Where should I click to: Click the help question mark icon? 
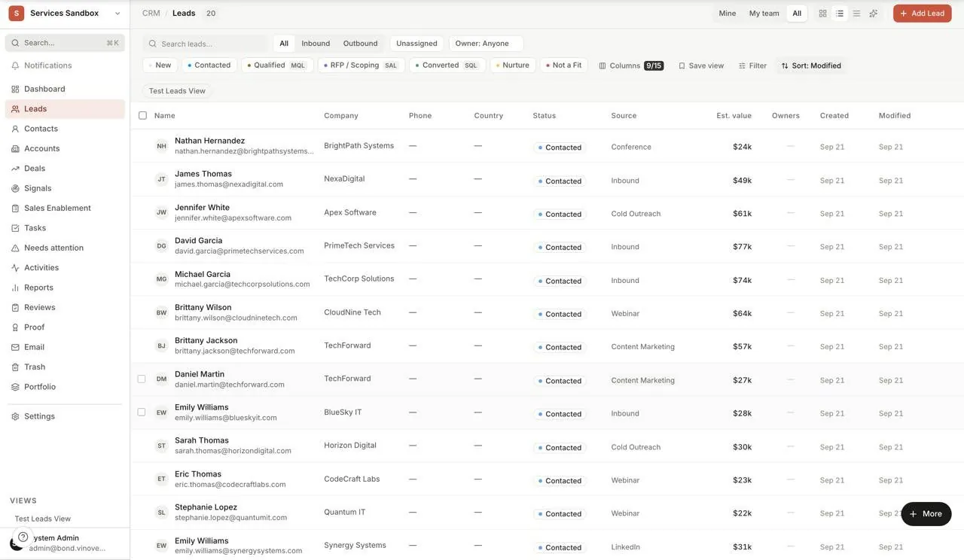23,537
